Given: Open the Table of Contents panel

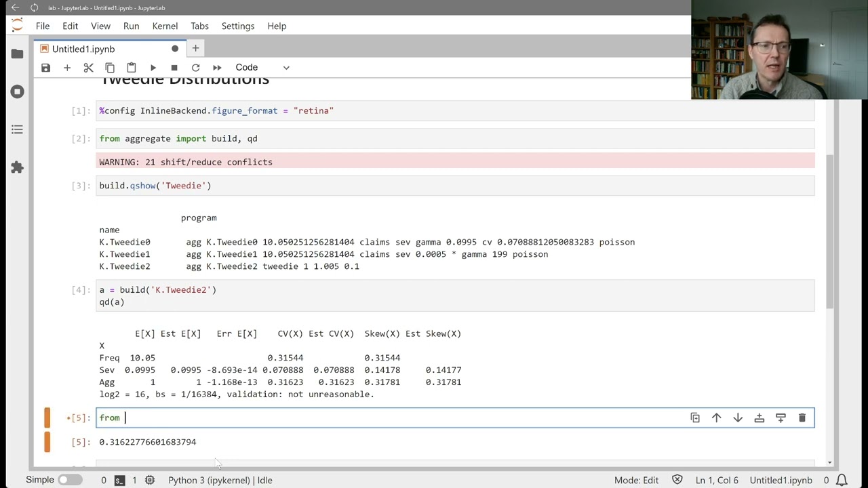Looking at the screenshot, I should 17,129.
